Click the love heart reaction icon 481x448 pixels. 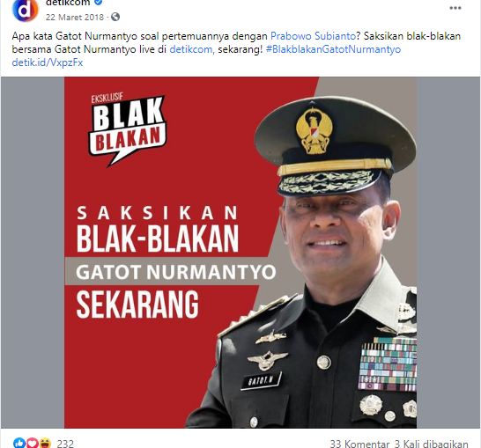pyautogui.click(x=32, y=444)
